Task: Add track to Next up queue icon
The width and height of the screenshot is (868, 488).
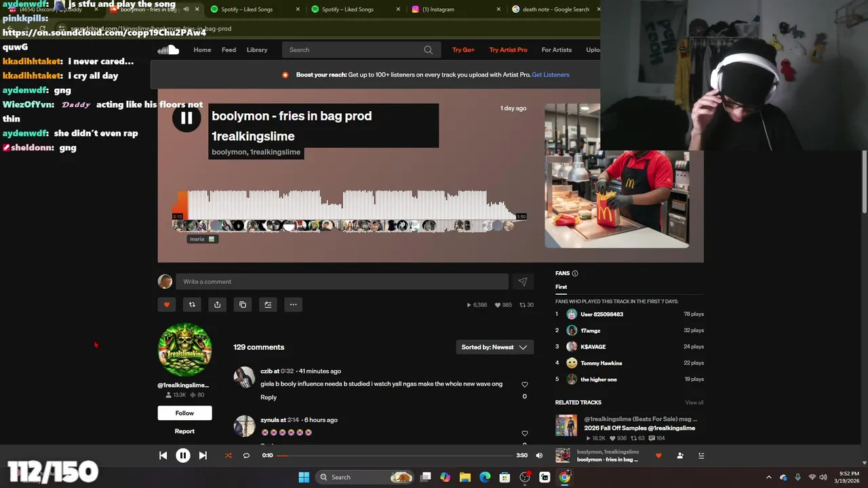Action: (268, 304)
